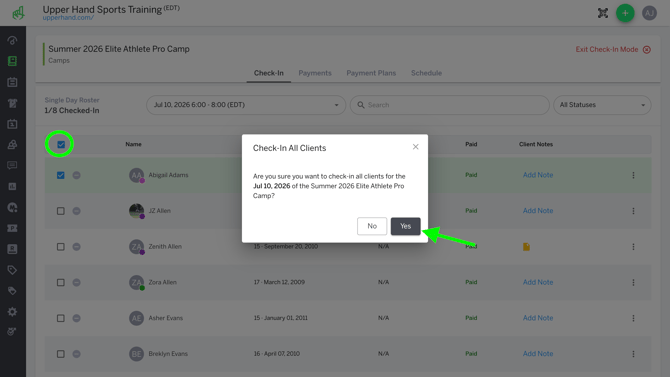Check the Zora Allen checkbox
The image size is (670, 377).
(x=61, y=283)
